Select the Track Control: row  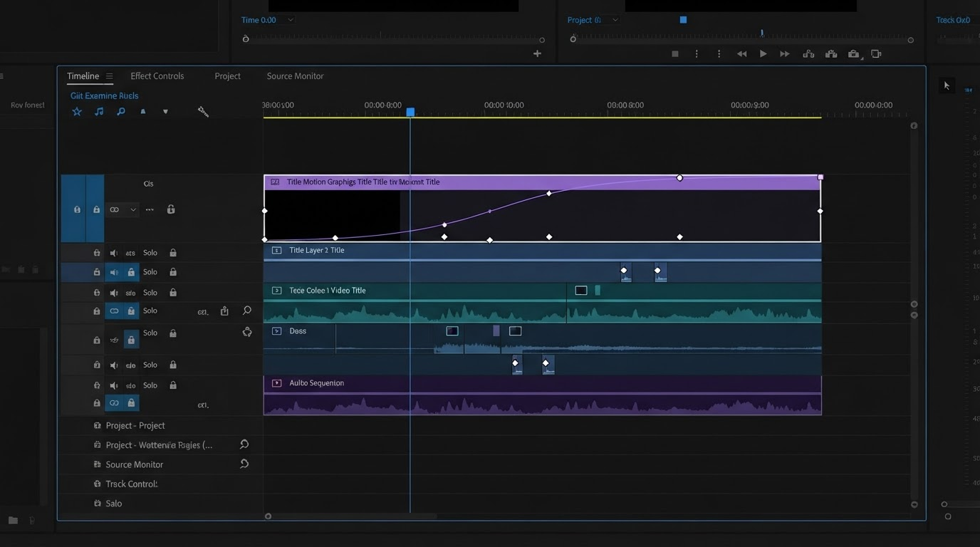[x=160, y=484]
